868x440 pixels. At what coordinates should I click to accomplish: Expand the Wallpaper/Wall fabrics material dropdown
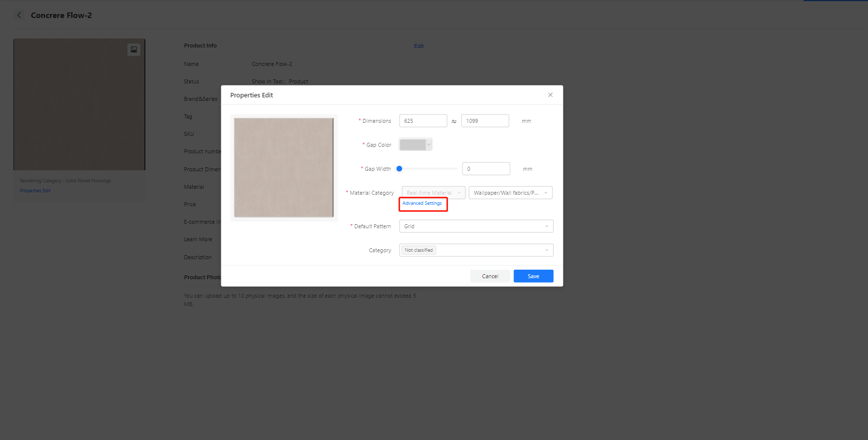[510, 193]
